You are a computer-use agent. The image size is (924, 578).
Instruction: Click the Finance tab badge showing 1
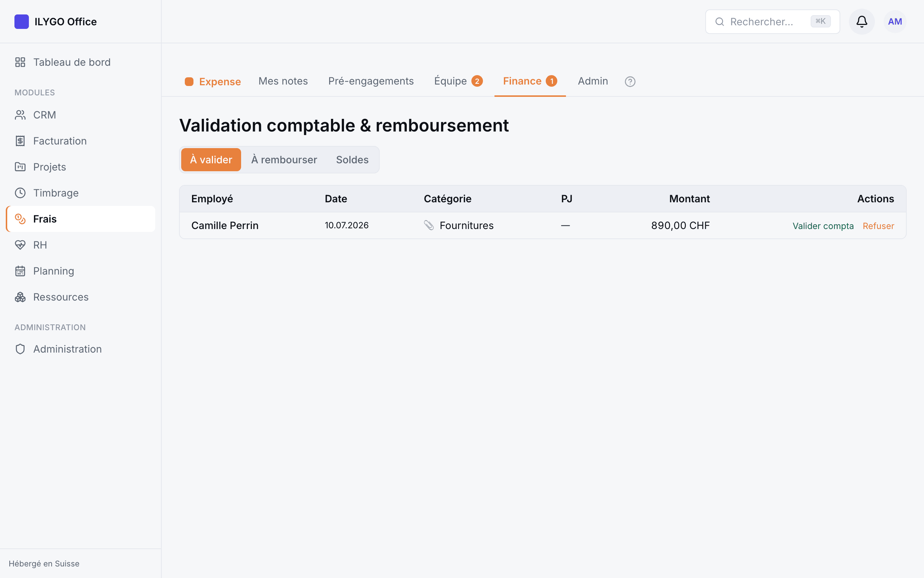[552, 81]
